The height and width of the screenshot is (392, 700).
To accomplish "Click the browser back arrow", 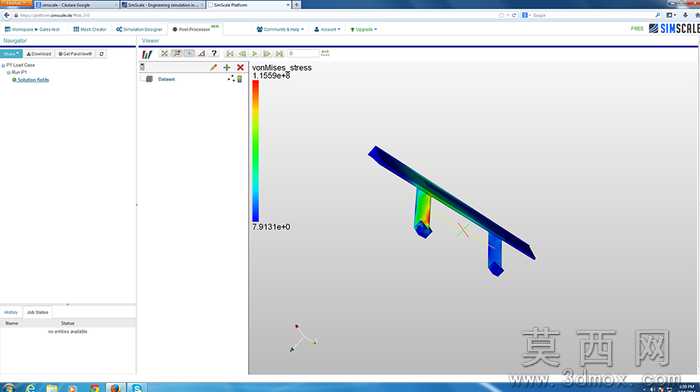I will click(x=7, y=15).
